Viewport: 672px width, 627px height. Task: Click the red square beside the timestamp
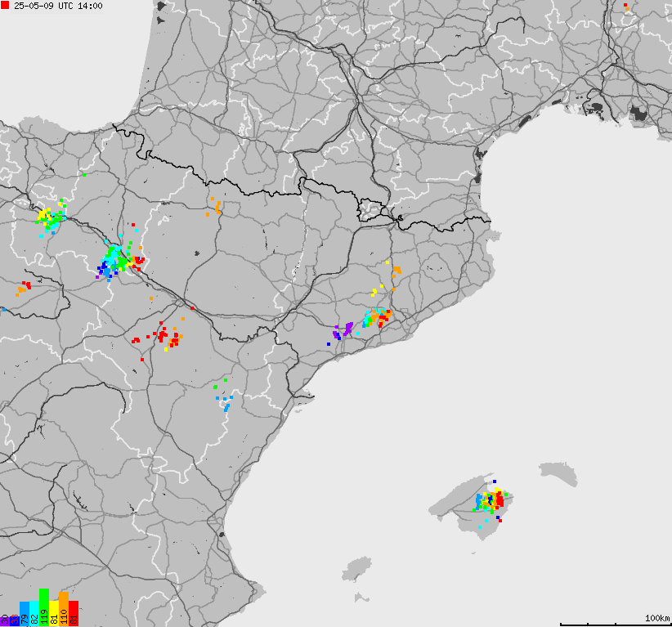point(5,5)
